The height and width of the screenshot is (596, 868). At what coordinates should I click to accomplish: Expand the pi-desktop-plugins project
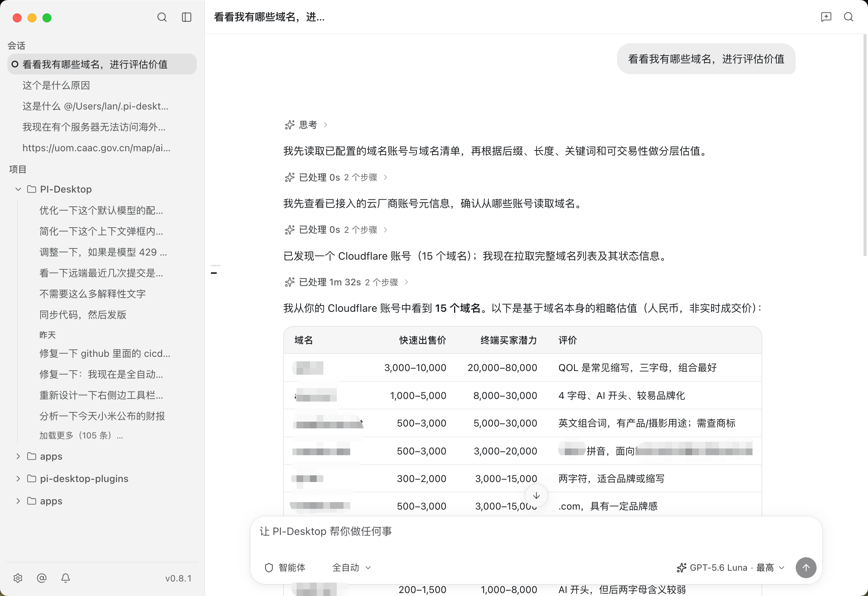pos(18,479)
